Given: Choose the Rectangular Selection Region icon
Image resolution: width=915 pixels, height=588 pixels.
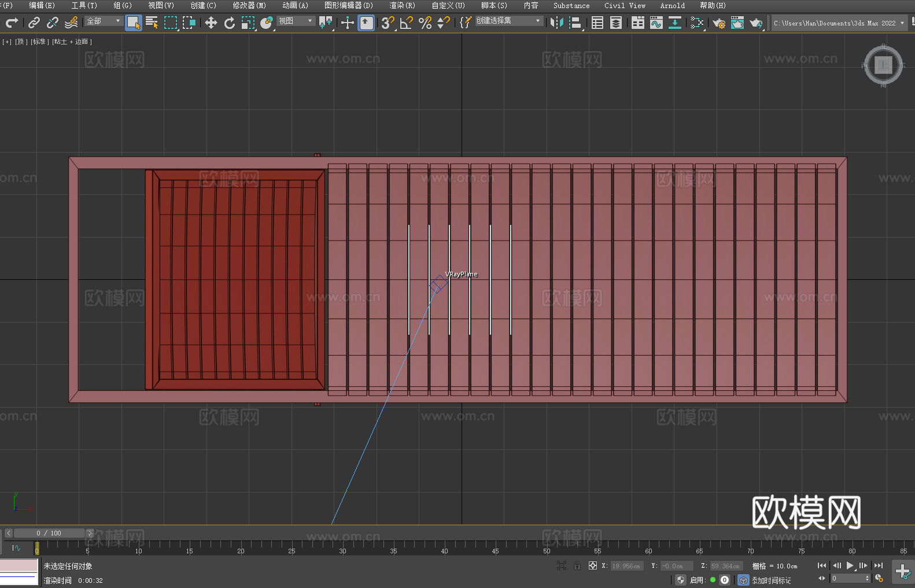Looking at the screenshot, I should tap(171, 23).
